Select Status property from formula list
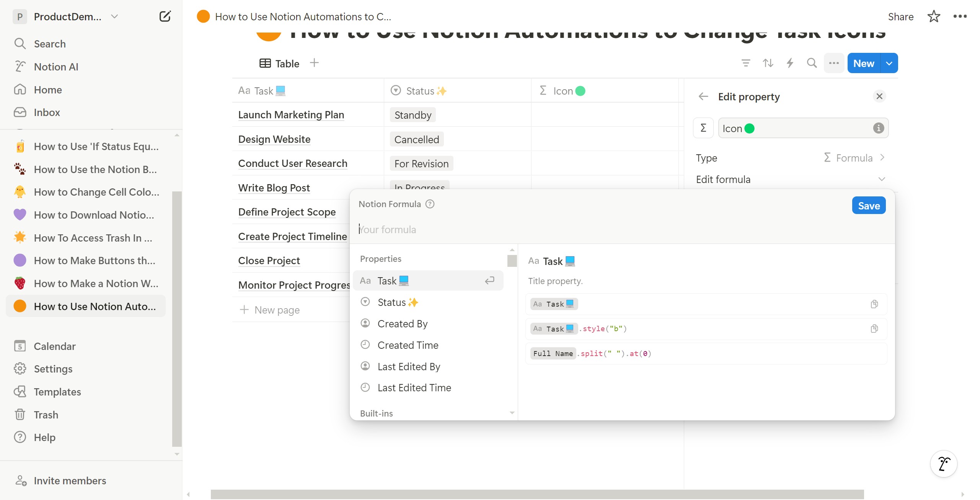Viewport: 980px width, 500px height. [x=391, y=302]
